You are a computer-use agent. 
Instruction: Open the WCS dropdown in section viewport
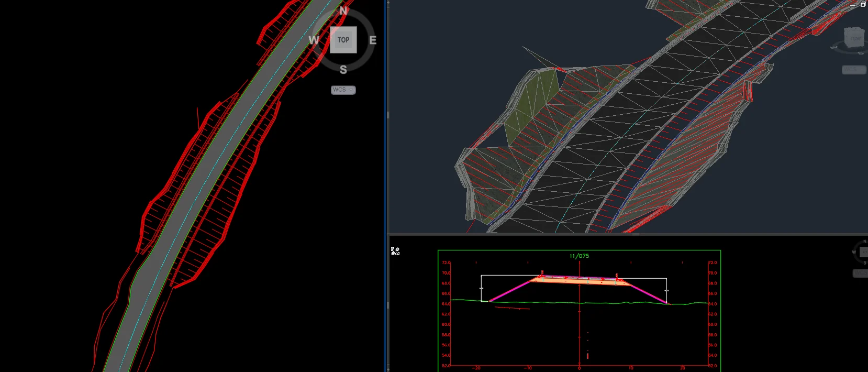coord(860,273)
